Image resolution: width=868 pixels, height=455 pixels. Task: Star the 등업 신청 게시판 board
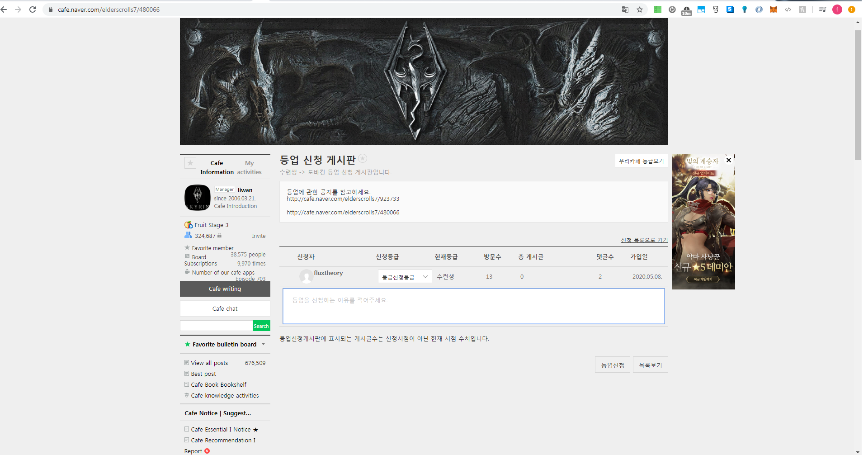tap(363, 158)
